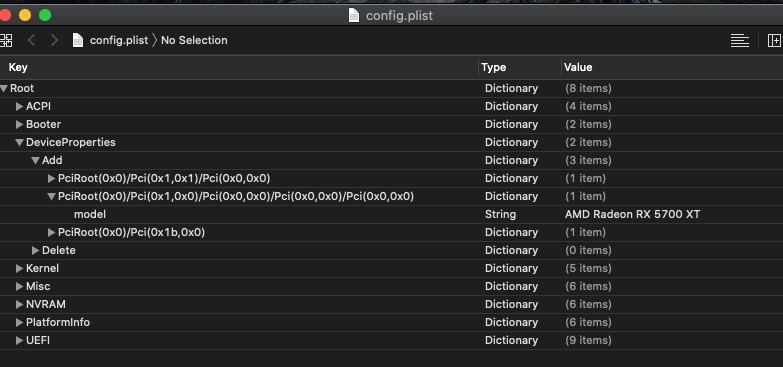Select the PlatformInfo key label

click(x=58, y=322)
